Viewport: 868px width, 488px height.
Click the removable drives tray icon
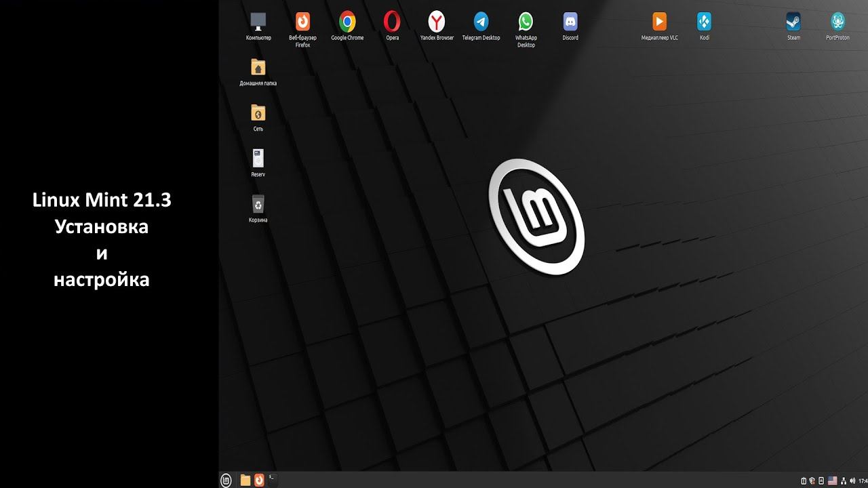pyautogui.click(x=821, y=481)
